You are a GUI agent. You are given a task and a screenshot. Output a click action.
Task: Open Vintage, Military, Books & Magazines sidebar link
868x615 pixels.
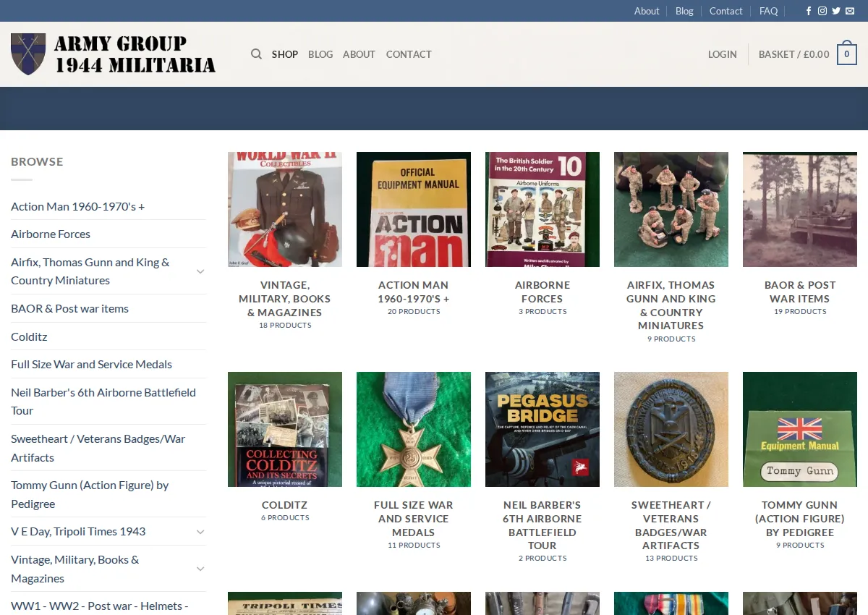(x=75, y=569)
